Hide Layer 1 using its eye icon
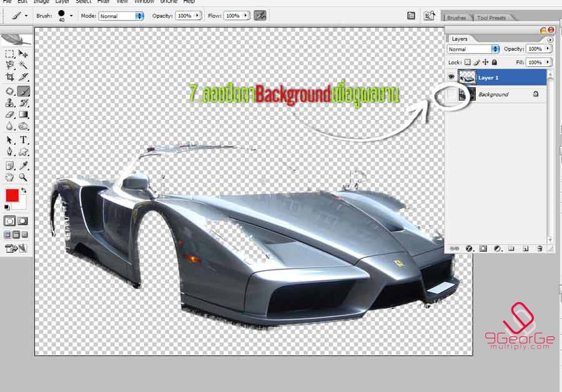562x392 pixels. tap(451, 77)
